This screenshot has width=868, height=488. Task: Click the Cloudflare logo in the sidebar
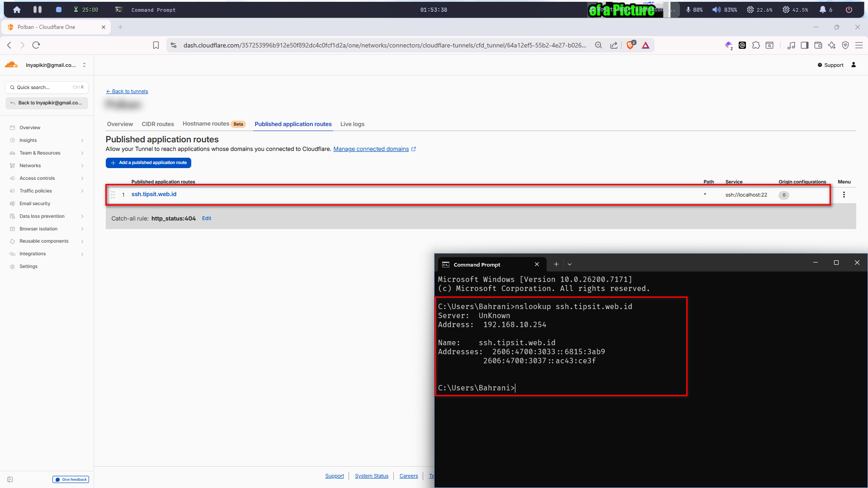tap(11, 65)
